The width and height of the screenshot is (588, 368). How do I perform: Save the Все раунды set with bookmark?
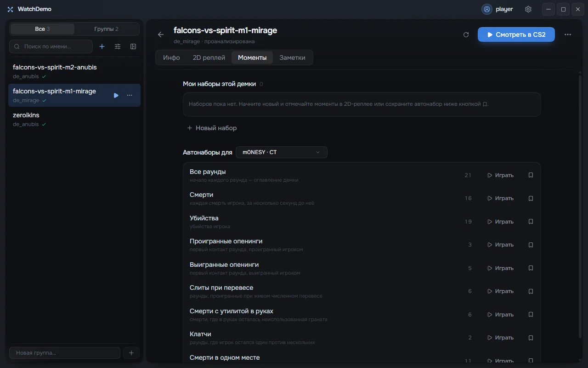tap(531, 175)
